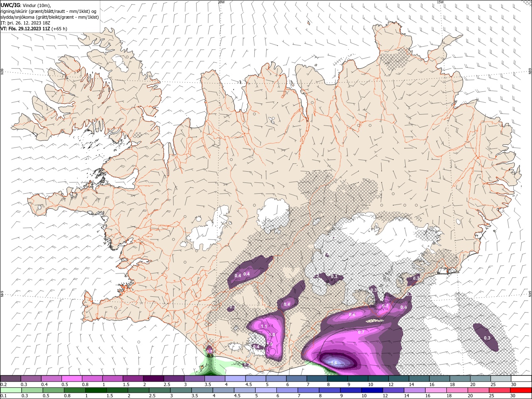Click the '0.1' label in the lower legend row
This screenshot has width=532, height=399.
tap(3, 396)
